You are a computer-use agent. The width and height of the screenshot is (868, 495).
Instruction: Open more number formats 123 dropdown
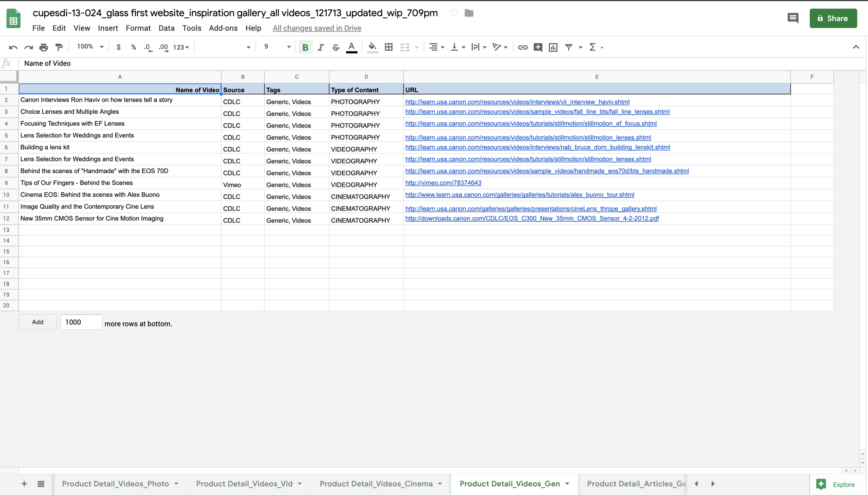(181, 47)
